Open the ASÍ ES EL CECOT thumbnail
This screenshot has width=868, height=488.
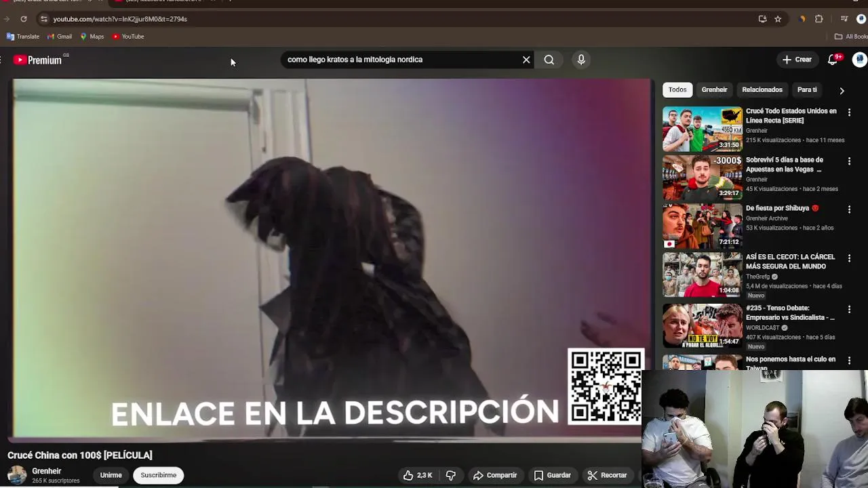click(702, 275)
